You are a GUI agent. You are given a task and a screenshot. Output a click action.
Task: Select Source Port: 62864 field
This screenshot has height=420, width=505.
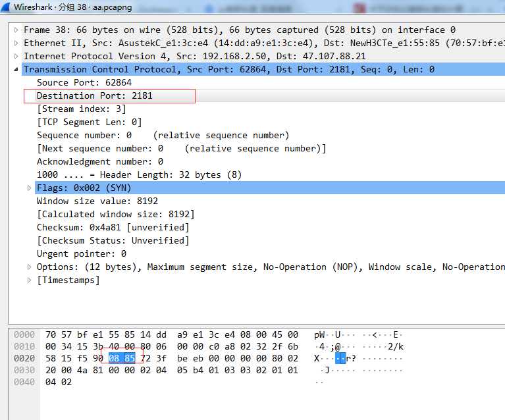[84, 82]
